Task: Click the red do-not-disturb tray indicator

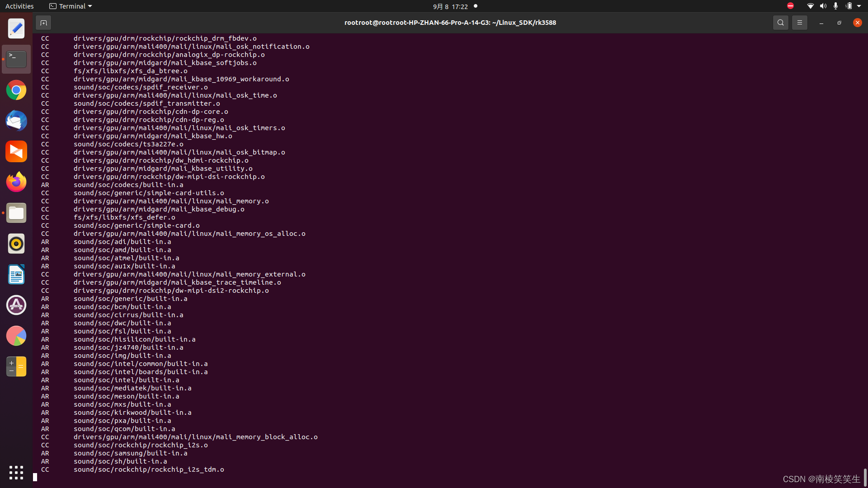Action: pos(790,6)
